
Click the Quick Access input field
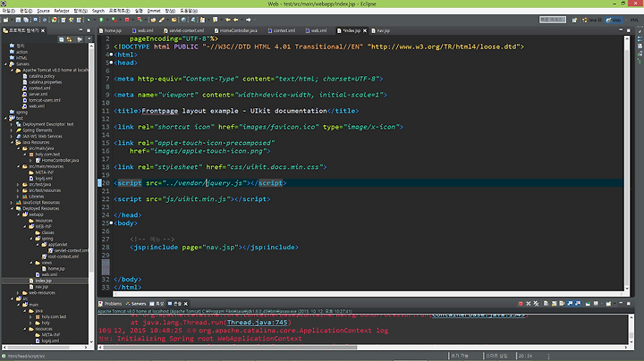(x=553, y=20)
